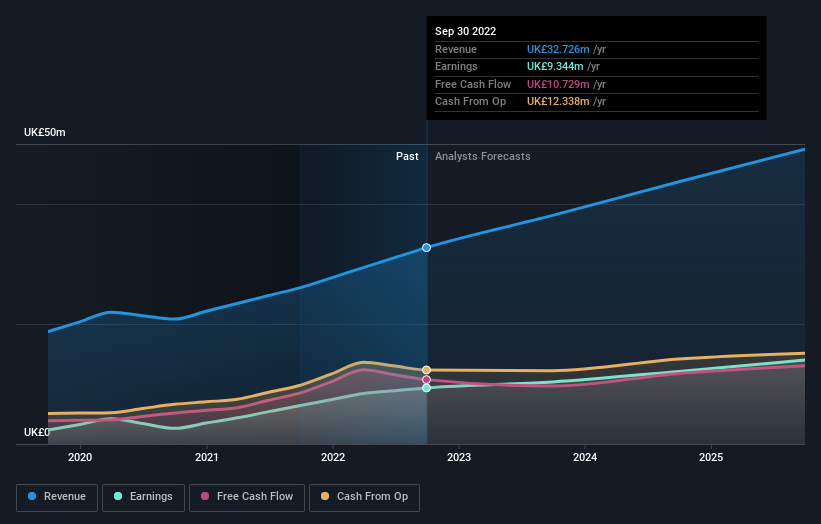
Task: Click the teal Earnings data marker
Action: click(427, 388)
